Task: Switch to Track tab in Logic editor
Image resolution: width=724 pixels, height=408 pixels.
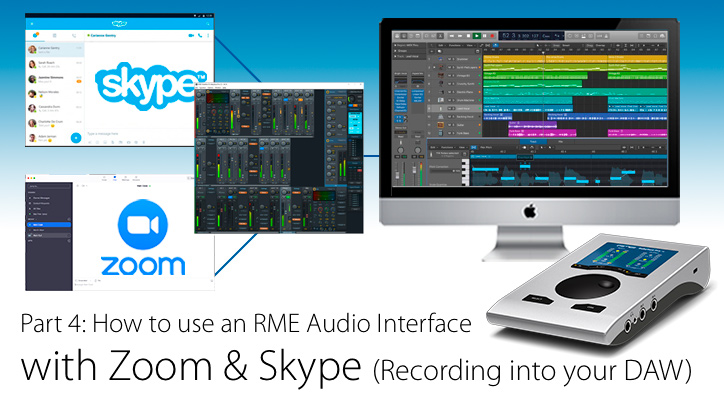Action: tap(533, 142)
